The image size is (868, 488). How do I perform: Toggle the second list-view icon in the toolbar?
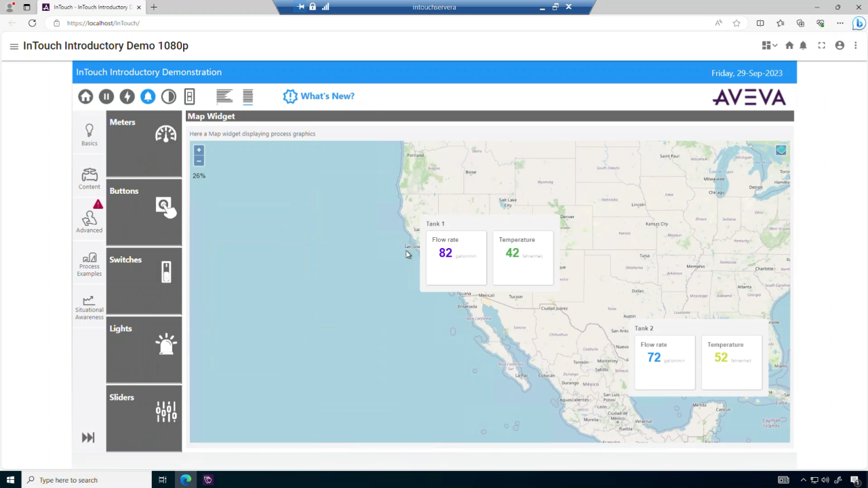click(x=248, y=96)
